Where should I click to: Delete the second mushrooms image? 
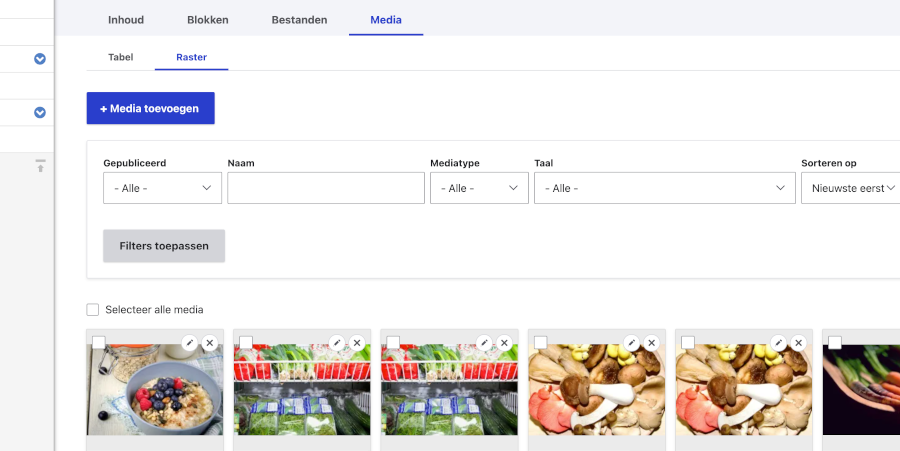(x=798, y=343)
